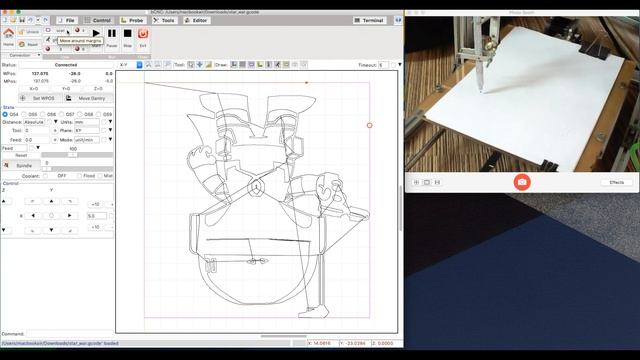This screenshot has width=640, height=360.
Task: Click the X=0 button
Action: pyautogui.click(x=34, y=89)
